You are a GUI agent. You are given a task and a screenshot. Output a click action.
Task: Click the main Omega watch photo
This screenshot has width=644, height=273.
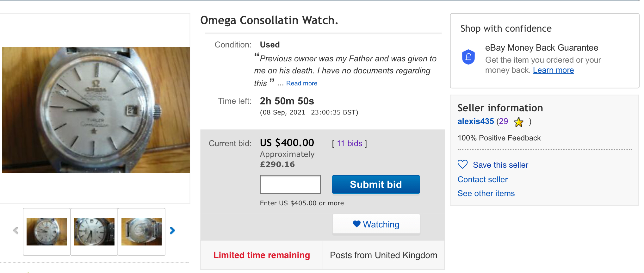96,110
